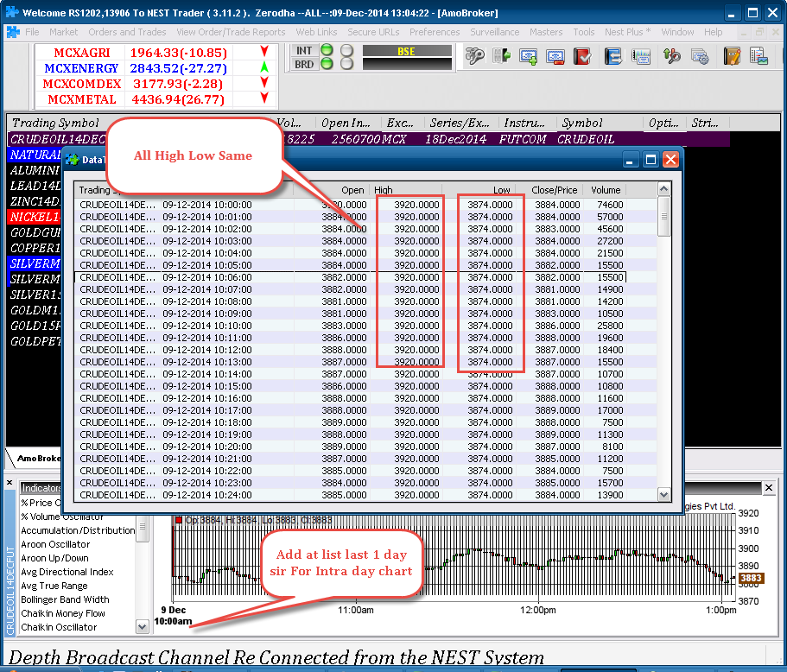
Task: Click the bar chart window toolbar icon
Action: point(641,56)
